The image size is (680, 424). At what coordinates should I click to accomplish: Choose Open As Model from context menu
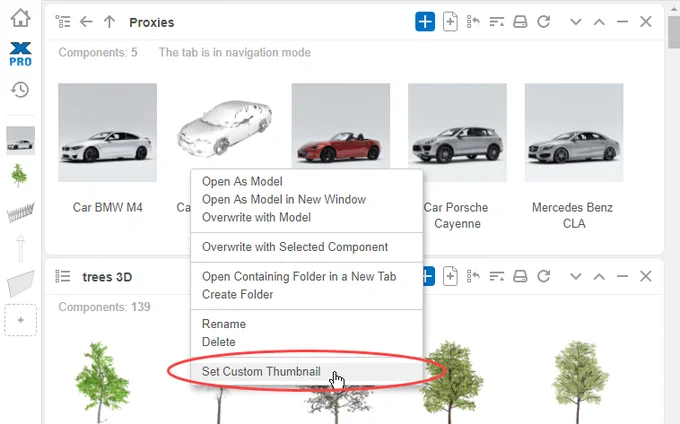coord(307,181)
